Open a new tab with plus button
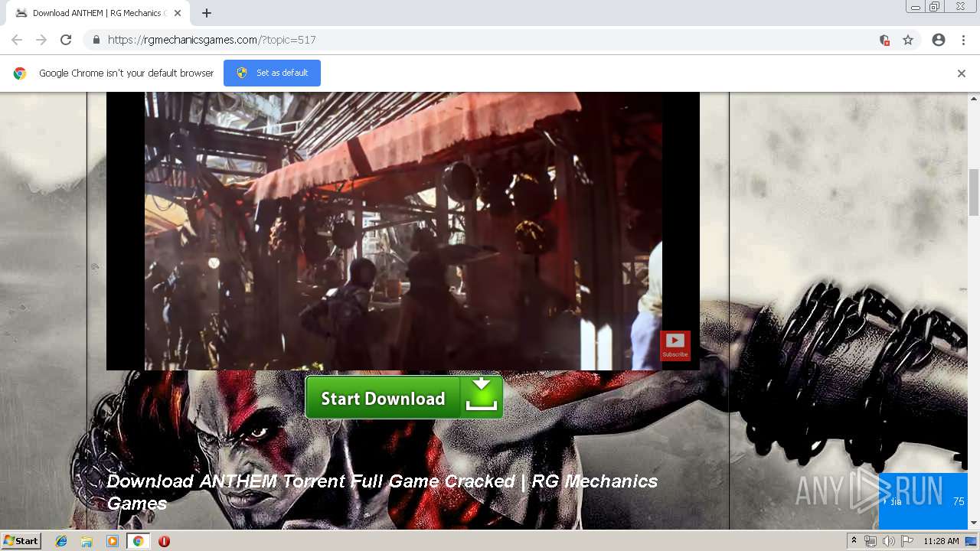Image resolution: width=980 pixels, height=551 pixels. (x=207, y=13)
